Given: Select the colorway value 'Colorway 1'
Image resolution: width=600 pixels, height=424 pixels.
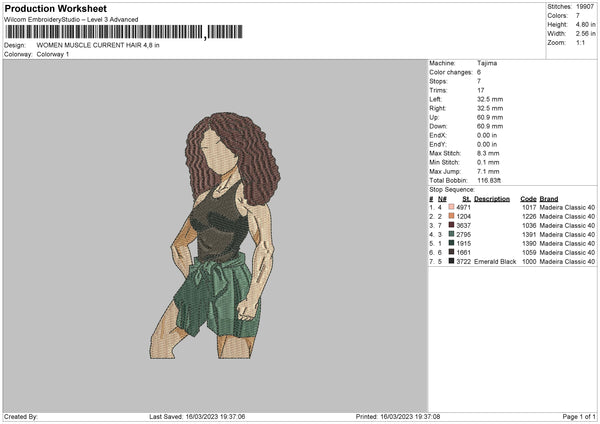Looking at the screenshot, I should (x=53, y=54).
